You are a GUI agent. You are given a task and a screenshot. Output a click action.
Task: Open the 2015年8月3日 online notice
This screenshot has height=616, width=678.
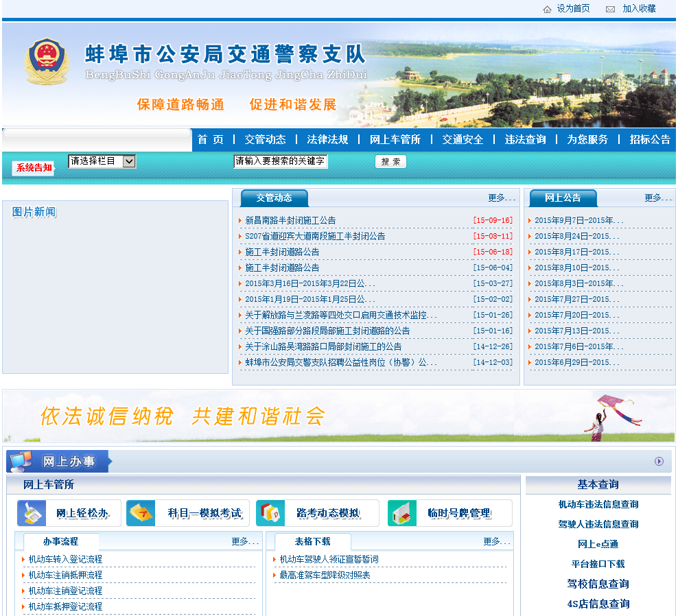tap(579, 283)
